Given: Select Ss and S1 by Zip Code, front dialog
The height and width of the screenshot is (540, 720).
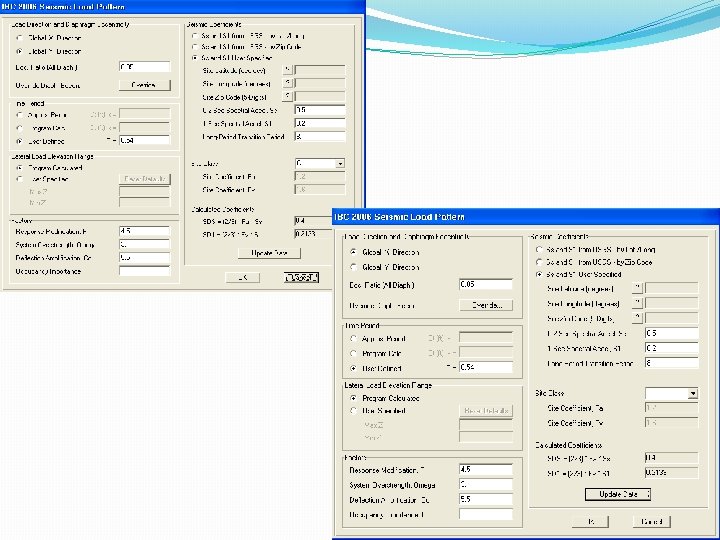Looking at the screenshot, I should pos(539,262).
